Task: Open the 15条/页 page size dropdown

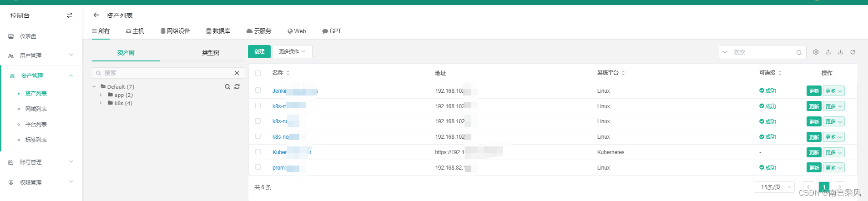Action: [774, 187]
